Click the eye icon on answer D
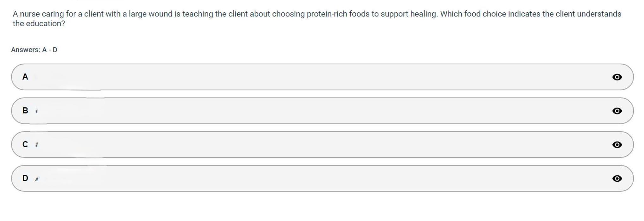The image size is (644, 221). pos(616,179)
